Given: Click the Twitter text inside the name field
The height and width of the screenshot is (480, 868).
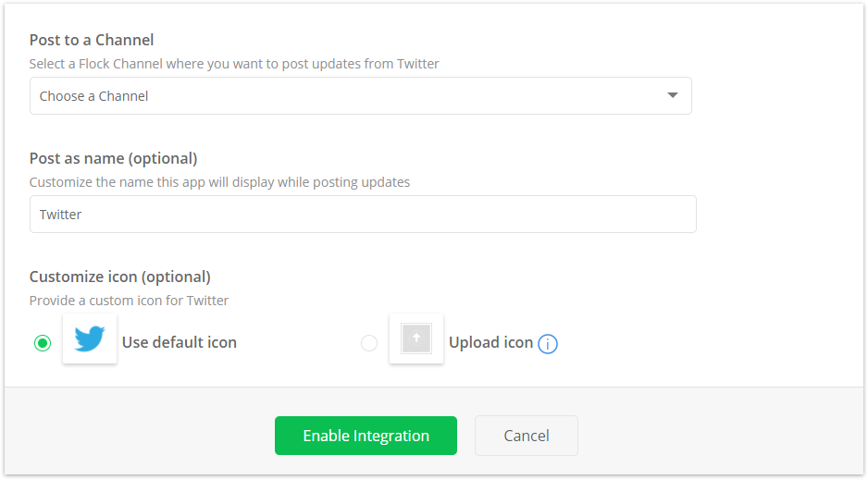Looking at the screenshot, I should (x=60, y=215).
